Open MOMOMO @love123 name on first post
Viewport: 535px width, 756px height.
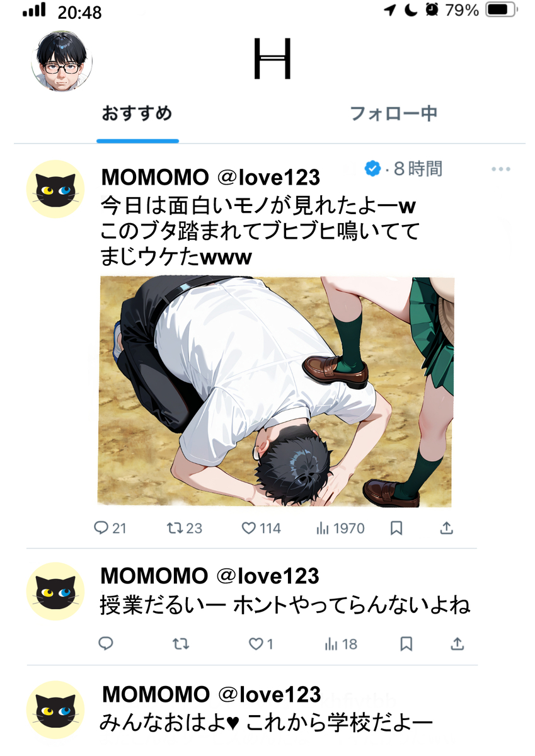point(210,178)
